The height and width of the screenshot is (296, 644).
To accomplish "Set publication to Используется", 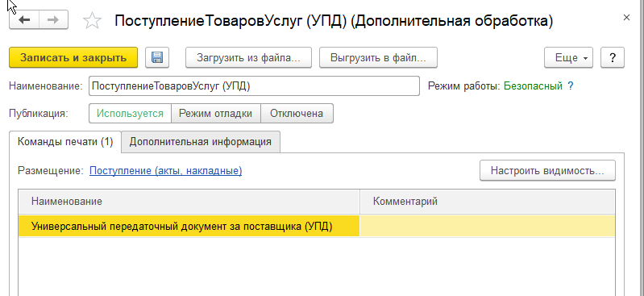I will 130,114.
